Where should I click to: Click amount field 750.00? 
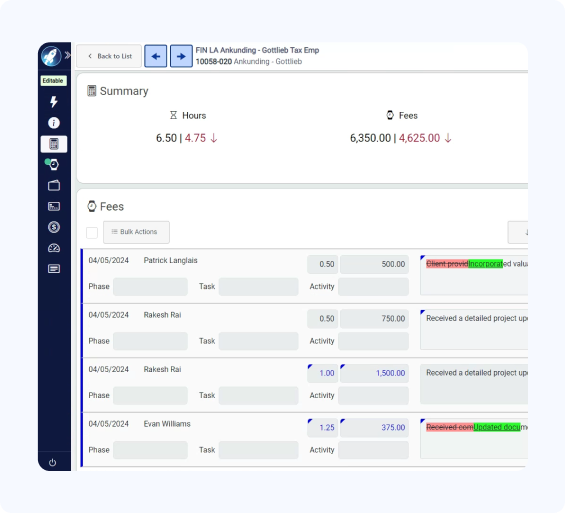(x=374, y=318)
